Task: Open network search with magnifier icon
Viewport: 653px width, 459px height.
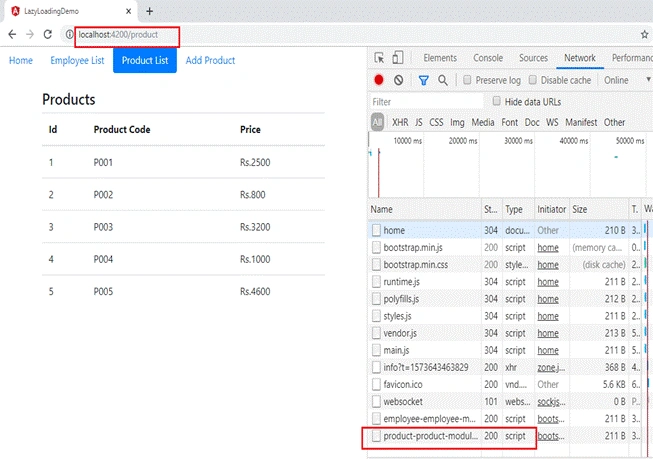Action: (x=443, y=80)
